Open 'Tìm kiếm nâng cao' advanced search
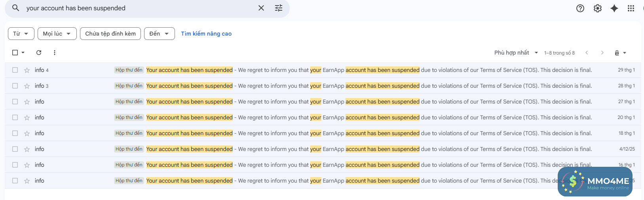The height and width of the screenshot is (200, 644). click(206, 34)
